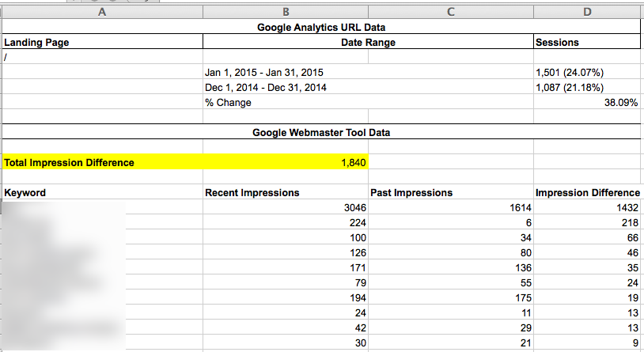This screenshot has height=352, width=644.
Task: Select the highlighted 'Total Impression Difference' cell
Action: (102, 162)
